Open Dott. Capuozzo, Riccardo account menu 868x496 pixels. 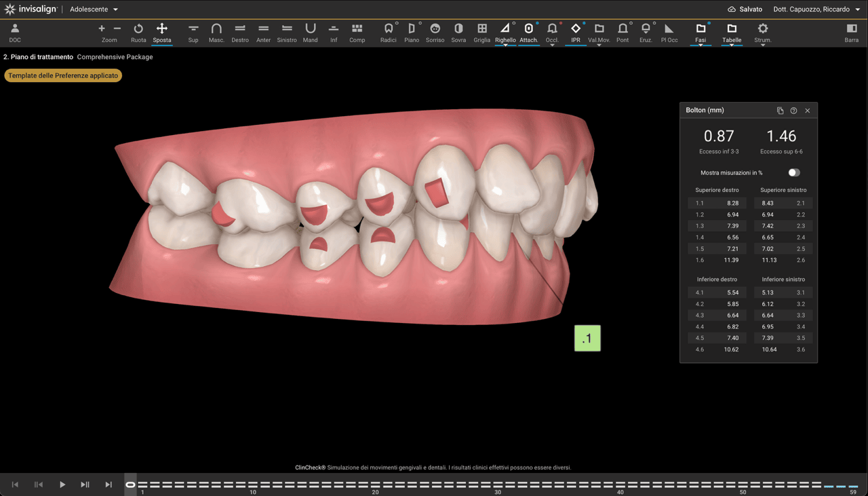tap(816, 9)
